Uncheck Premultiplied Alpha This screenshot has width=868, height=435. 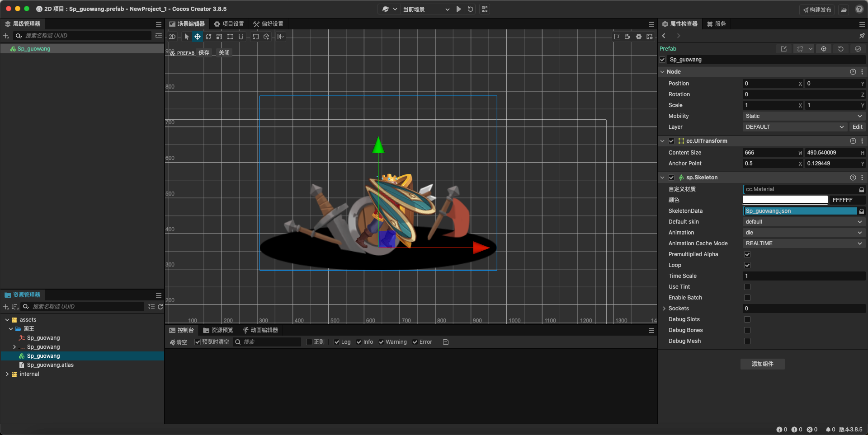pyautogui.click(x=747, y=254)
